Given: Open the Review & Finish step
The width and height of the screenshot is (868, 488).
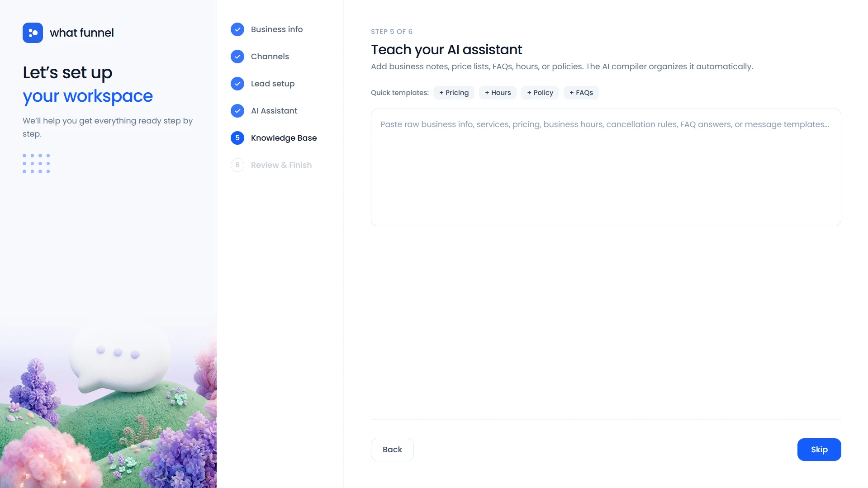Looking at the screenshot, I should tap(281, 165).
